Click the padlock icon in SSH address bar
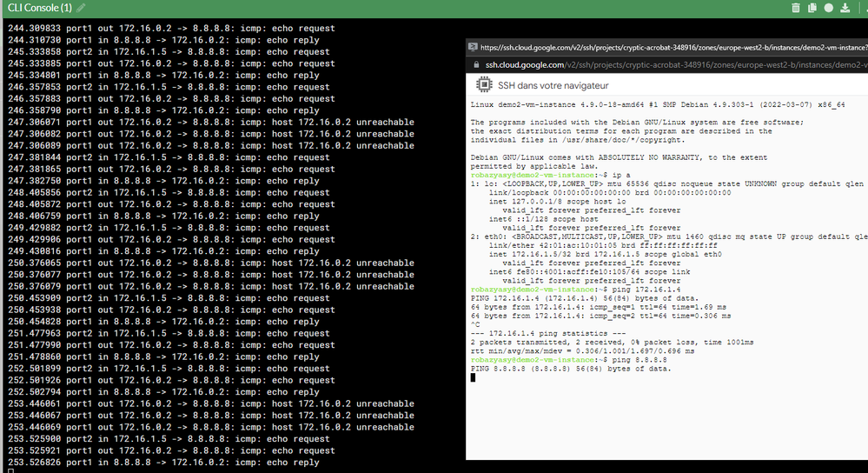868x473 pixels. click(475, 65)
